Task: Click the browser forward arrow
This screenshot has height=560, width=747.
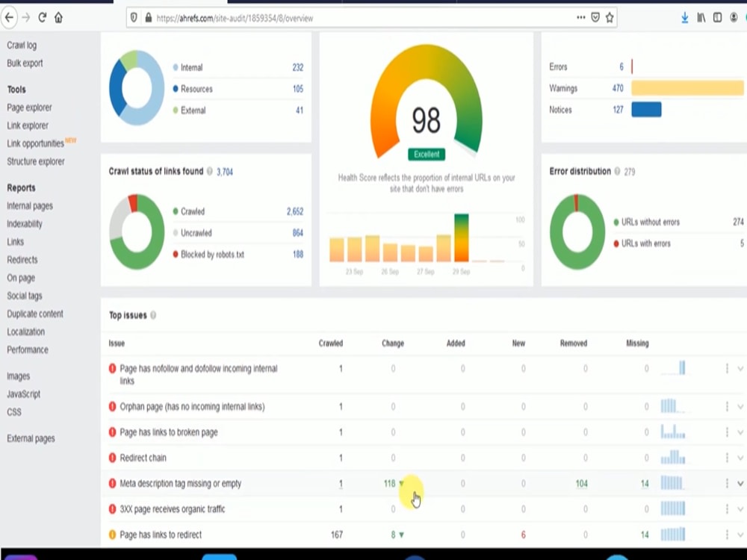Action: (x=26, y=18)
